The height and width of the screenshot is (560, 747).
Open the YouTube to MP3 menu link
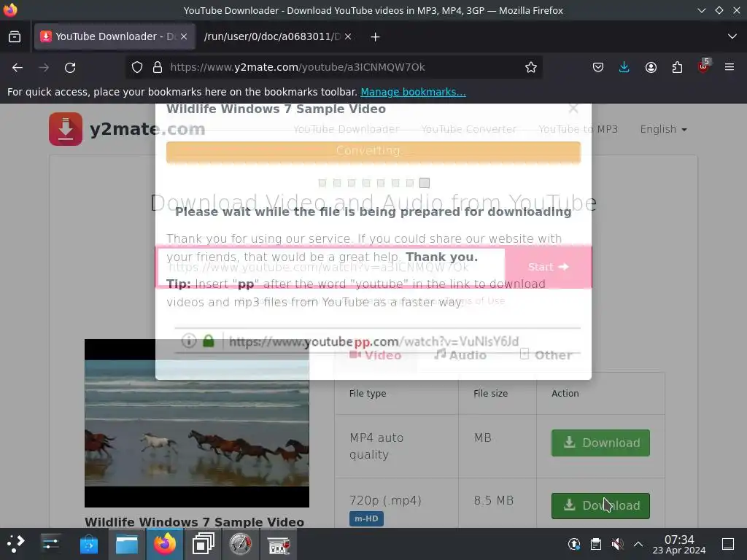click(x=578, y=129)
